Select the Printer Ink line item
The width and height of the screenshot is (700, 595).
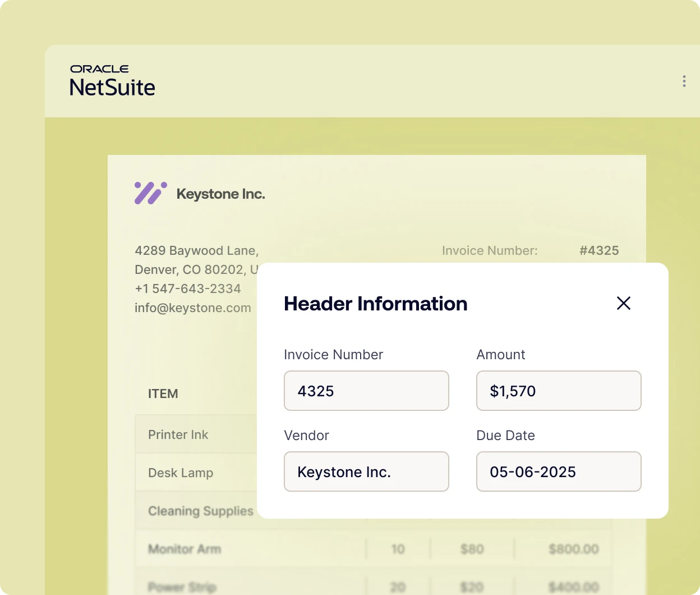[178, 434]
